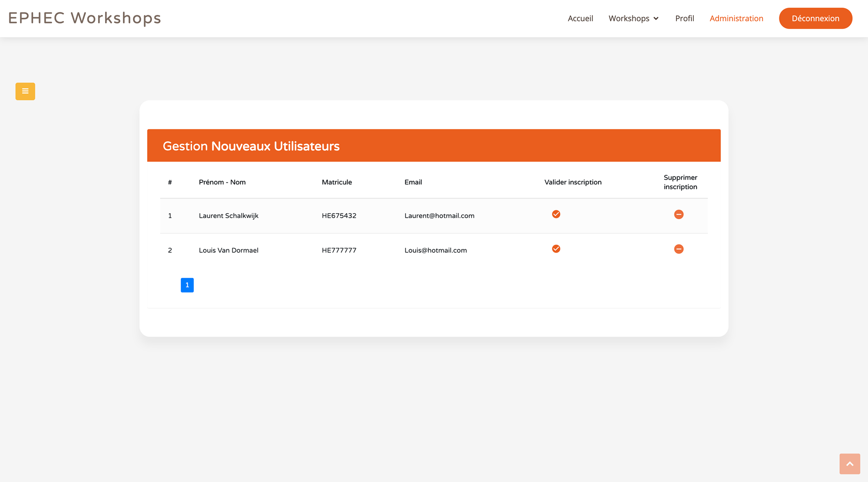Click the Supprimer inscription column header
Screen dimensions: 868x482
point(680,182)
